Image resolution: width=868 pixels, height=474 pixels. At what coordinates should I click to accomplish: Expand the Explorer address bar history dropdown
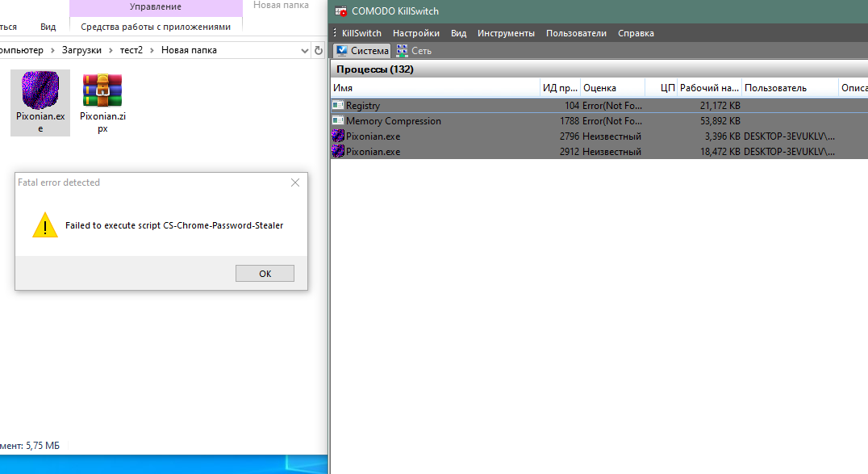pyautogui.click(x=304, y=50)
